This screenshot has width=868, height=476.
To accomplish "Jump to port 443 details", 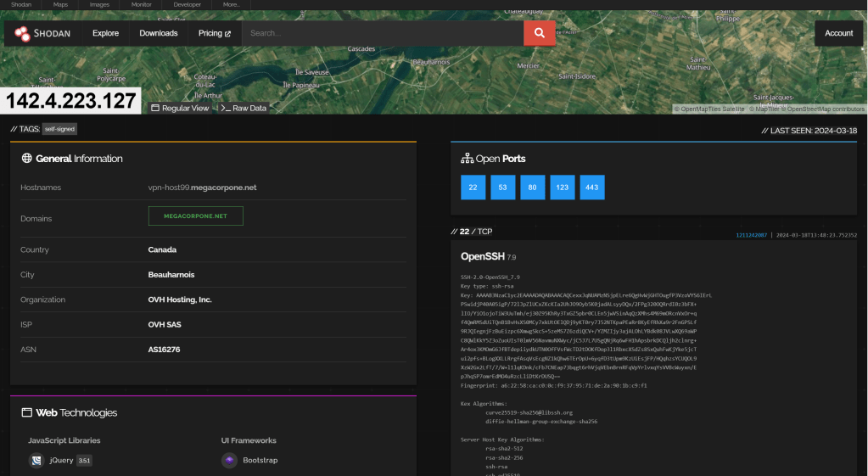I will 592,187.
